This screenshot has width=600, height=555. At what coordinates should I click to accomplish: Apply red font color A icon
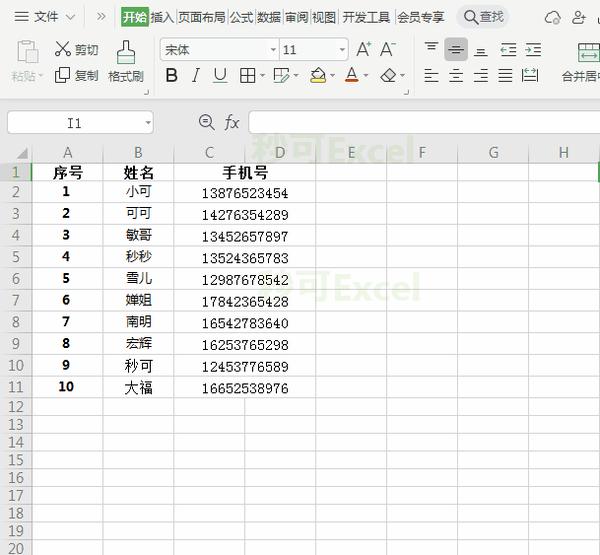tap(352, 75)
